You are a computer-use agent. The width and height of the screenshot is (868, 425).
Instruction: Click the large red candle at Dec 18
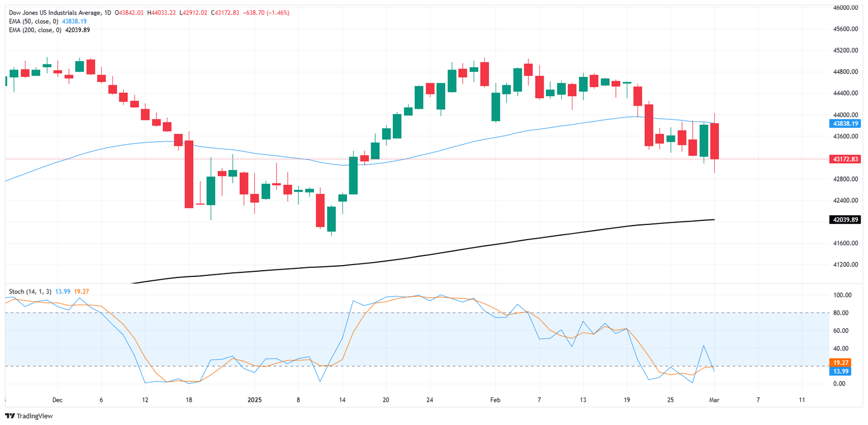click(189, 174)
